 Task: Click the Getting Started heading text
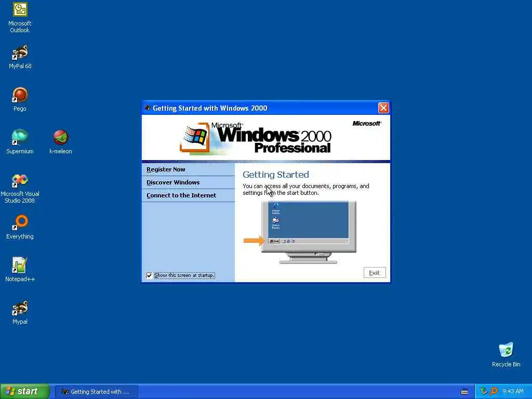pyautogui.click(x=276, y=175)
